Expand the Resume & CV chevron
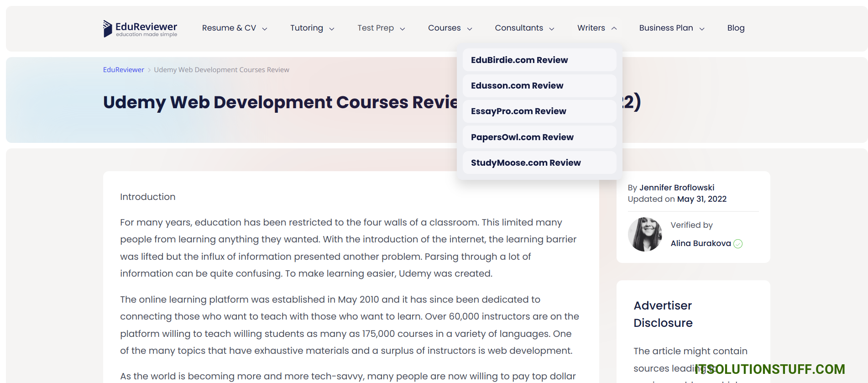 (265, 29)
